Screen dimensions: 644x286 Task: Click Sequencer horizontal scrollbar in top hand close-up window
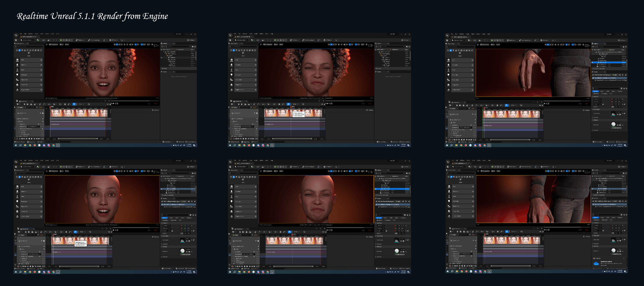tap(510, 140)
